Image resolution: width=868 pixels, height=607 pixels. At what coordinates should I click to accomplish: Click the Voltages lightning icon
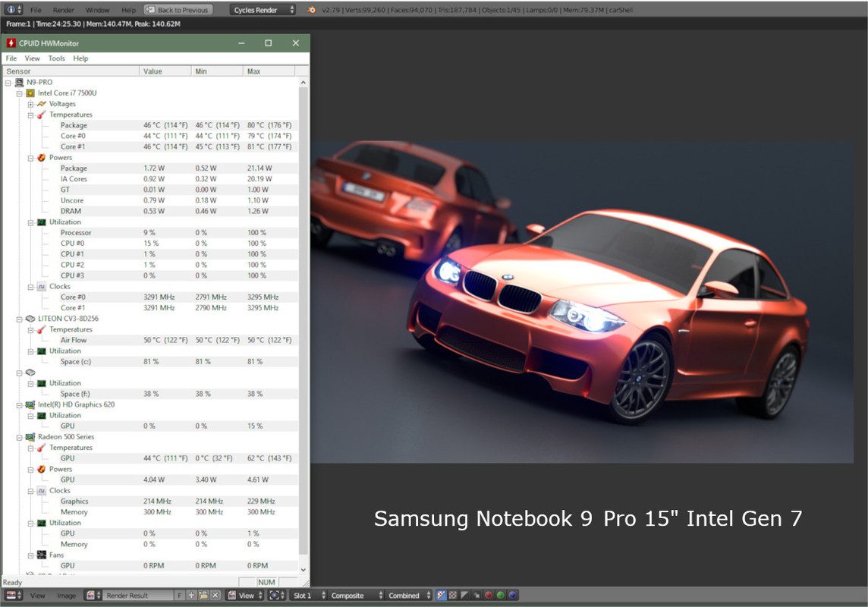coord(42,104)
